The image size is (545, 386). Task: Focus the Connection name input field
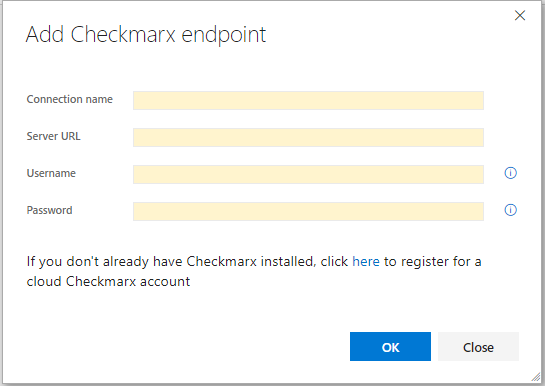tap(308, 100)
